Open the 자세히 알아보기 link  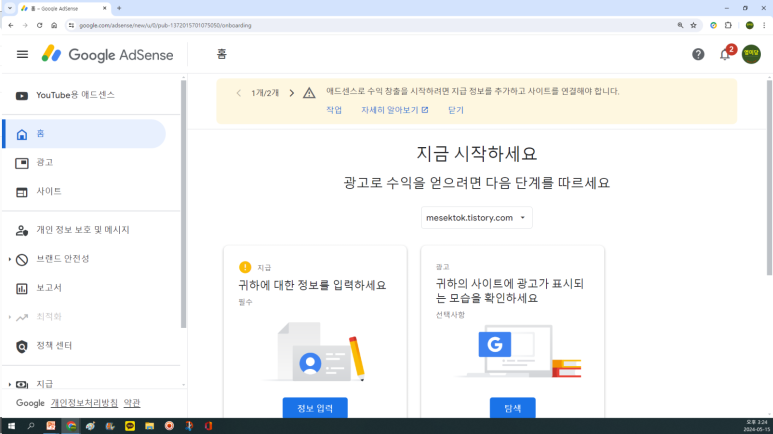[x=394, y=110]
